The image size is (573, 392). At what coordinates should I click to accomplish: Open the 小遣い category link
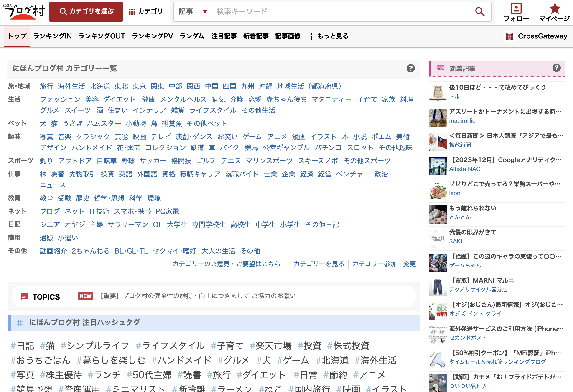[68, 238]
